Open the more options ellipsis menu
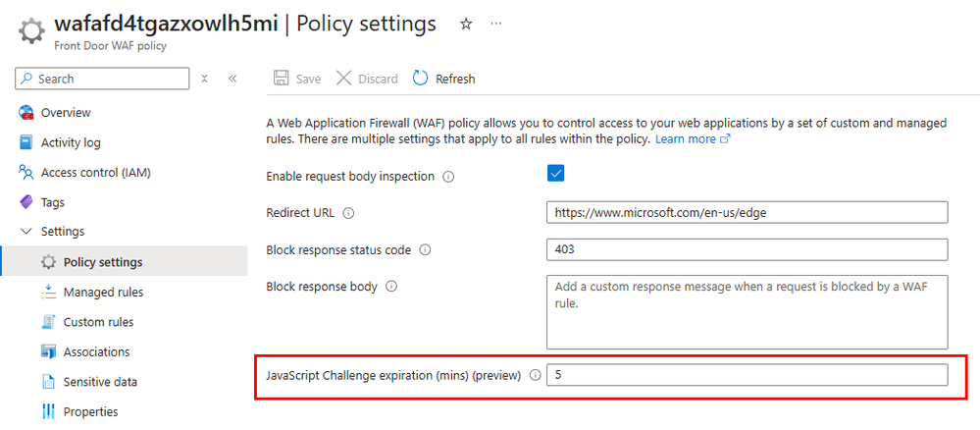This screenshot has height=430, width=980. click(495, 24)
